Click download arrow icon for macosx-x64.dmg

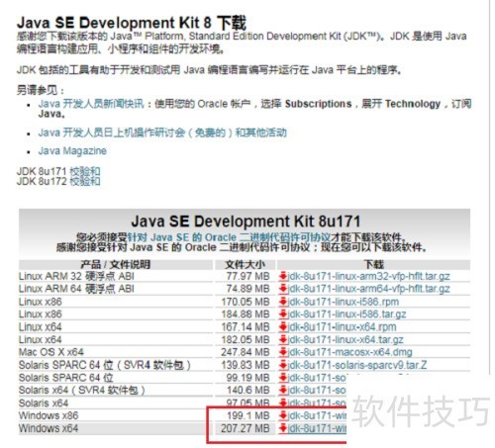pos(283,352)
